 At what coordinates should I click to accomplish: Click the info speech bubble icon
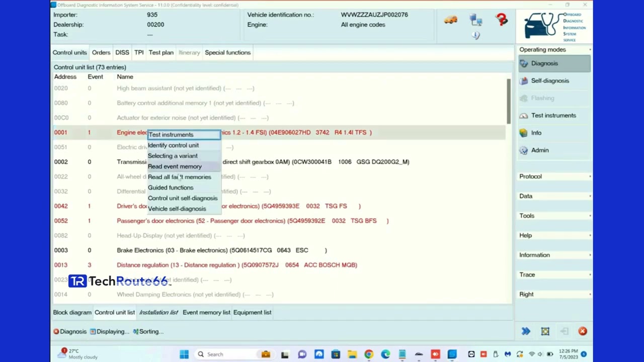[x=476, y=35]
